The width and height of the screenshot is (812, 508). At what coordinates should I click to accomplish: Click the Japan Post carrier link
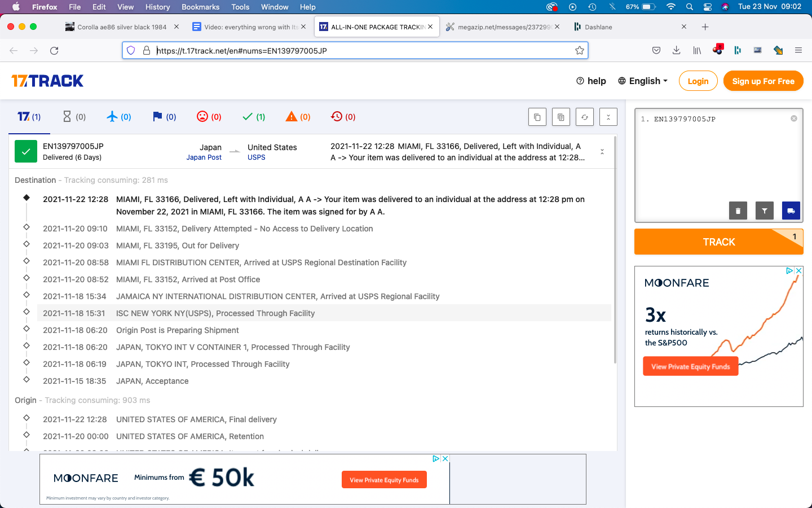(x=204, y=157)
